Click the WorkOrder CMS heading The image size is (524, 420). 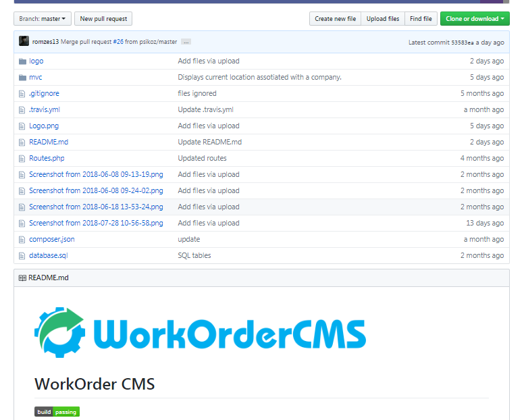coord(95,384)
